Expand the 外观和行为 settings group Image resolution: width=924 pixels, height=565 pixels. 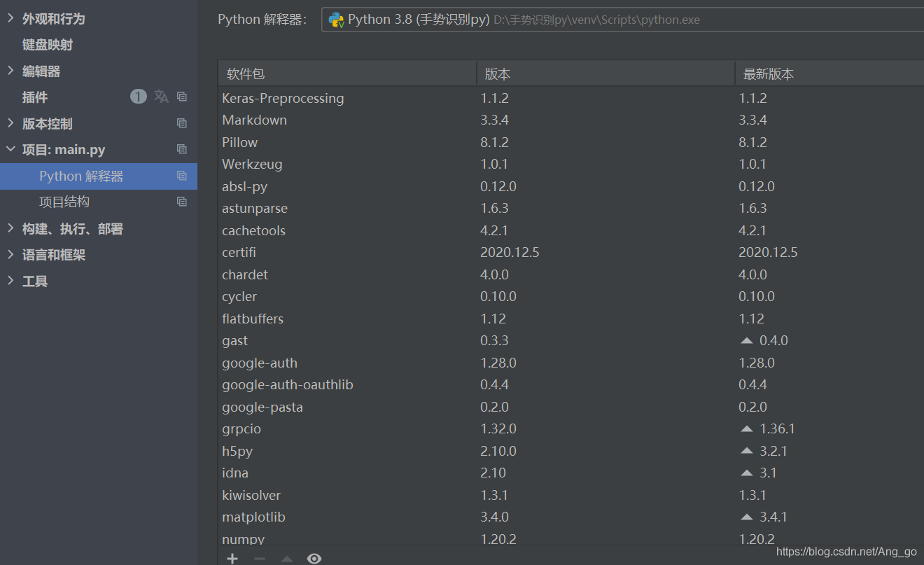[x=10, y=18]
